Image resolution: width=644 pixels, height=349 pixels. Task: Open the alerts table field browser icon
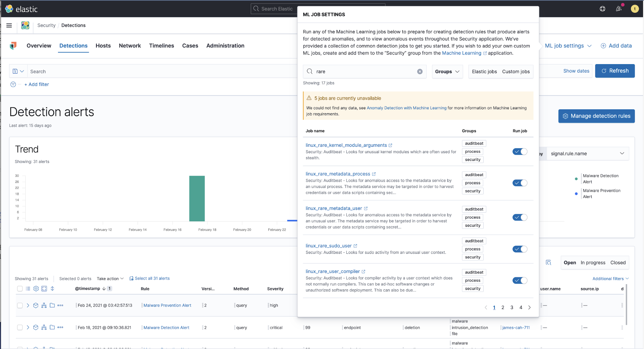click(x=28, y=289)
